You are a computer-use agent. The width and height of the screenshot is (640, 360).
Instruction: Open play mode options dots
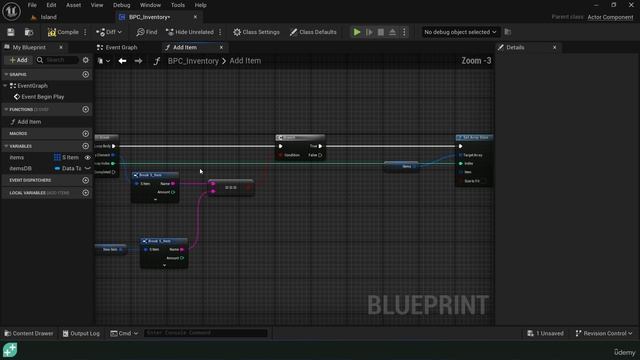click(404, 32)
